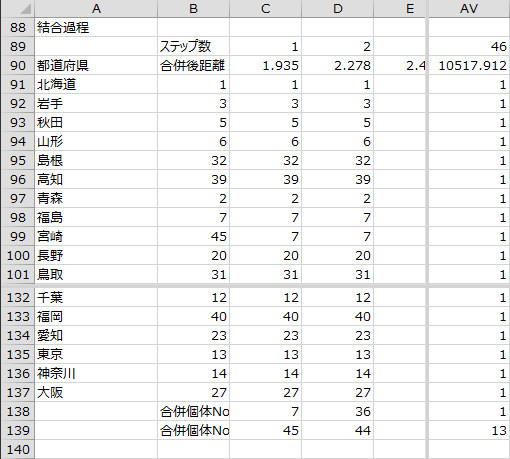510x459 pixels.
Task: Select row 90 header
Action: point(18,65)
